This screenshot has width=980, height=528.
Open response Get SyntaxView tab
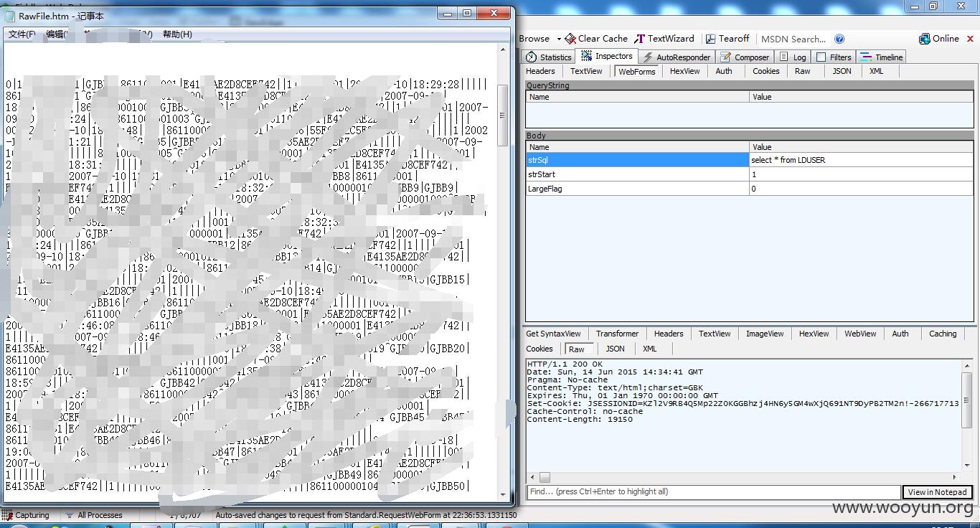(553, 334)
